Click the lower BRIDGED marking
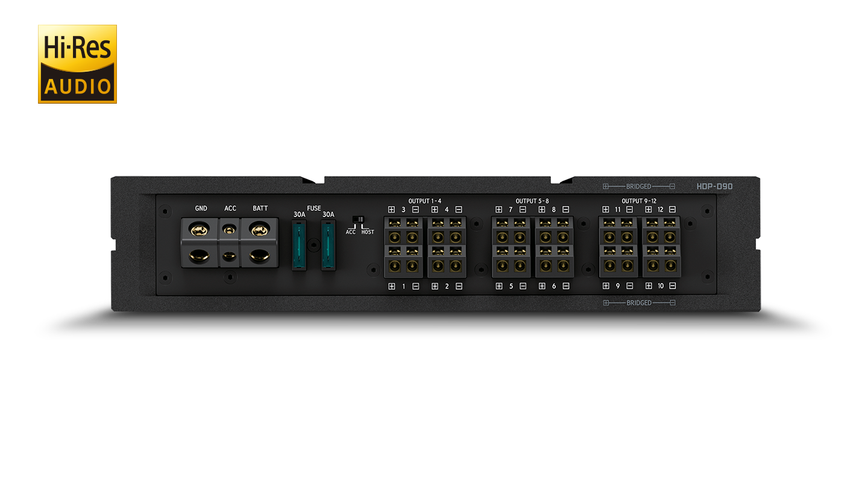 [x=639, y=302]
